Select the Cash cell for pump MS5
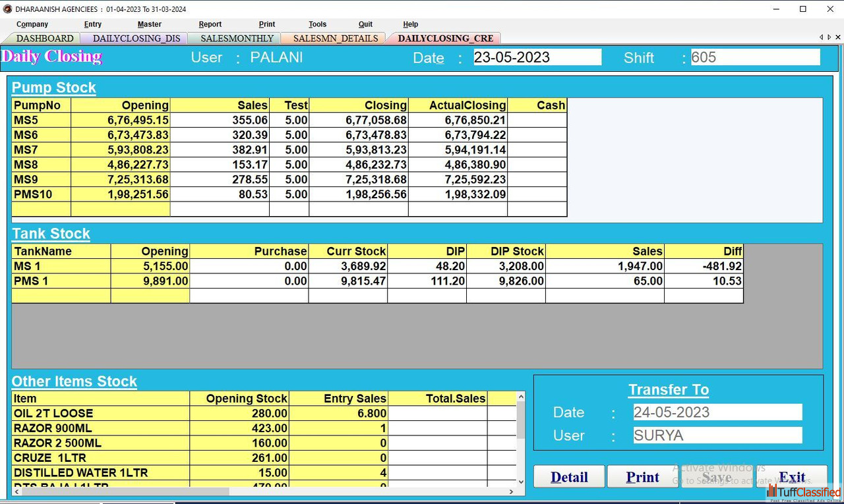 coord(537,120)
